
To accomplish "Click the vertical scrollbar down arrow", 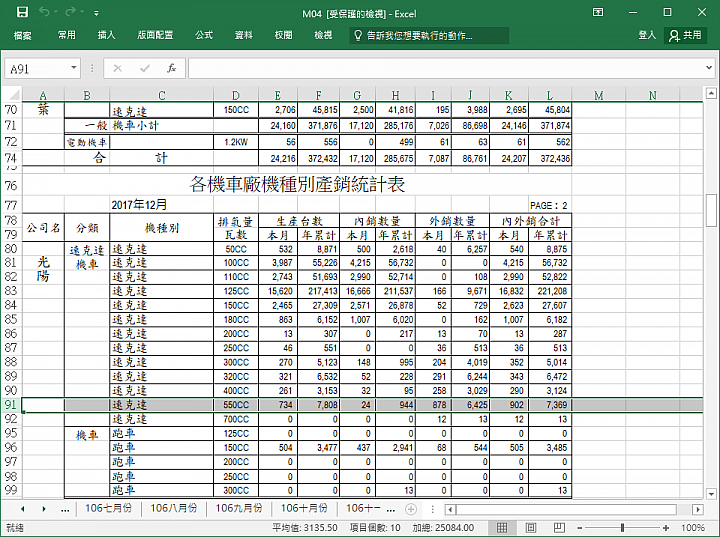I will coord(711,494).
